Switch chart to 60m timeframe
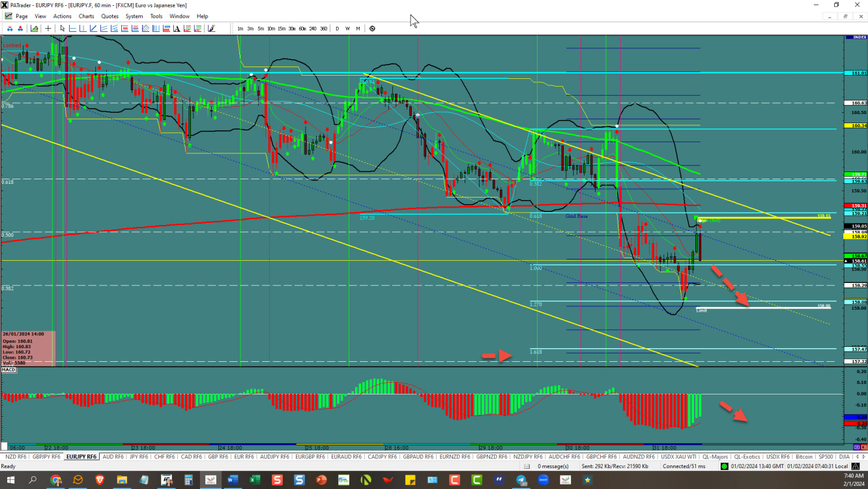 (302, 29)
